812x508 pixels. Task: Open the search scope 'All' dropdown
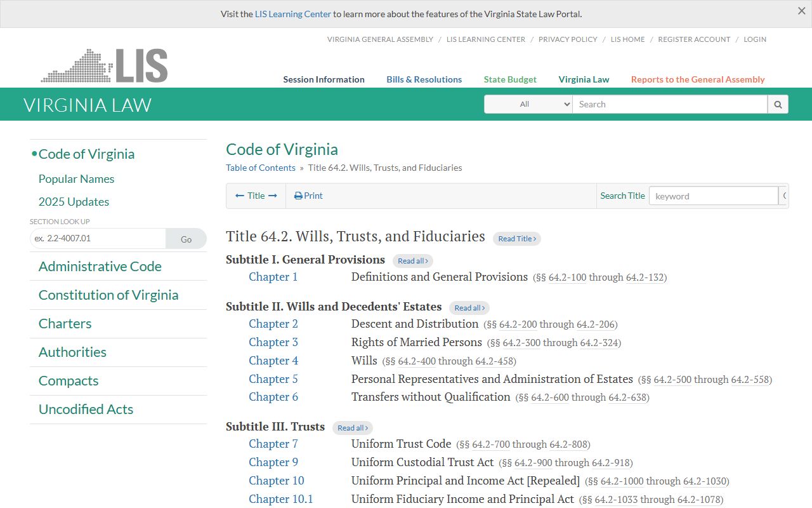pyautogui.click(x=528, y=104)
